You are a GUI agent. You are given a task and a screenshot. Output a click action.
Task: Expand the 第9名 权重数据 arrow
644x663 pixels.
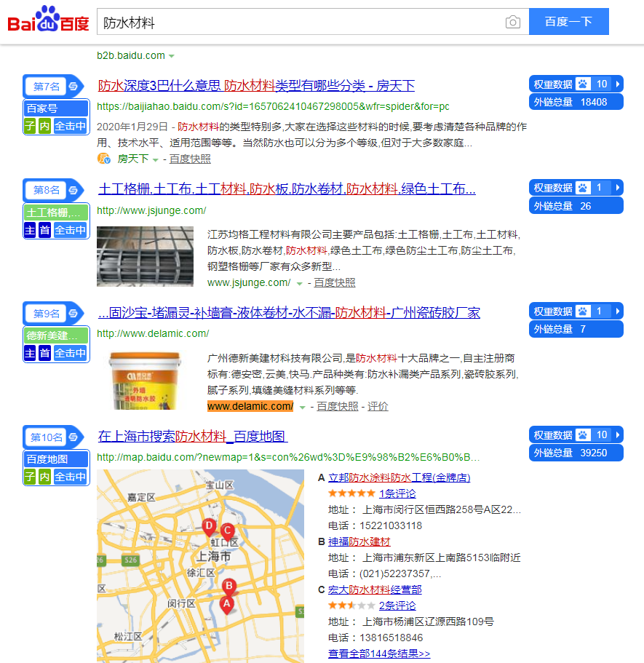click(617, 311)
